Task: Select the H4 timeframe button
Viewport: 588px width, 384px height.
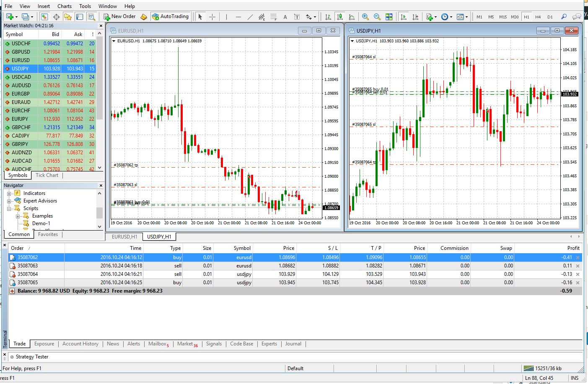Action: coord(538,17)
